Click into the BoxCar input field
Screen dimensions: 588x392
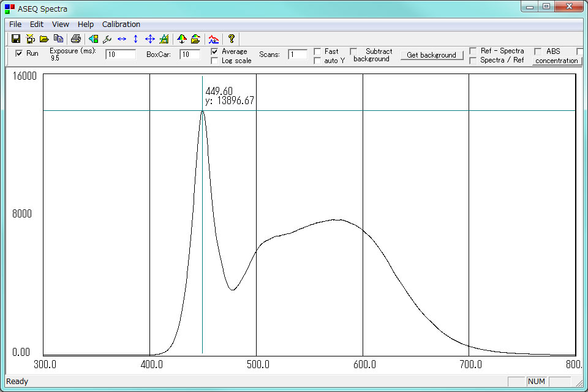(190, 55)
